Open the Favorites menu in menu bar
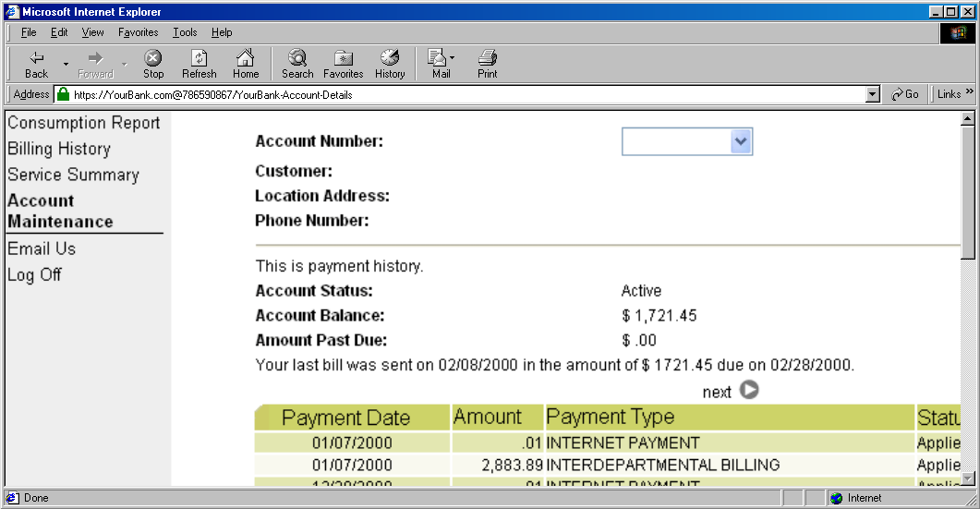 [x=138, y=32]
